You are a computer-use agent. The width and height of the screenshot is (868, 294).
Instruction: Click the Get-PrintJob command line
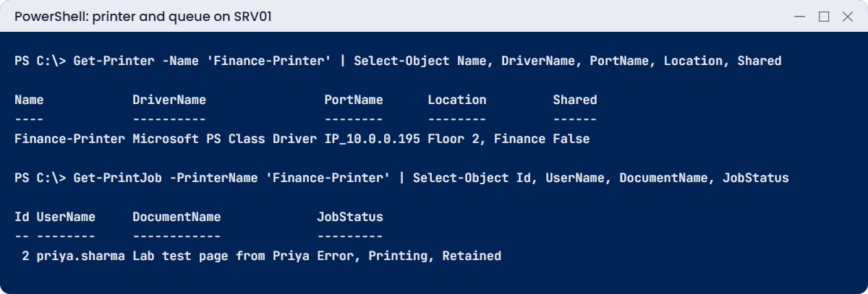[401, 178]
